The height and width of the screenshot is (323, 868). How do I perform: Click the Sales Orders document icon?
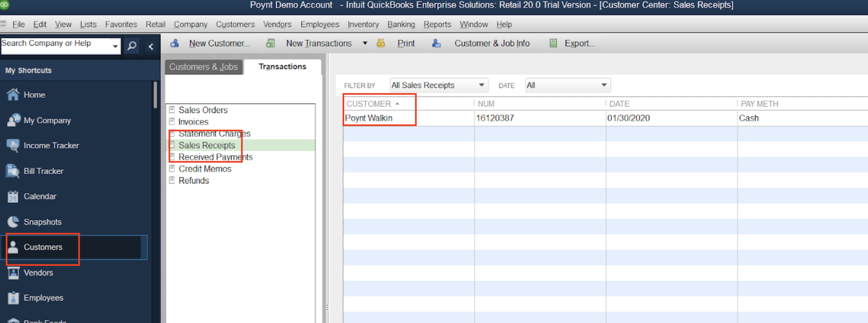(172, 109)
